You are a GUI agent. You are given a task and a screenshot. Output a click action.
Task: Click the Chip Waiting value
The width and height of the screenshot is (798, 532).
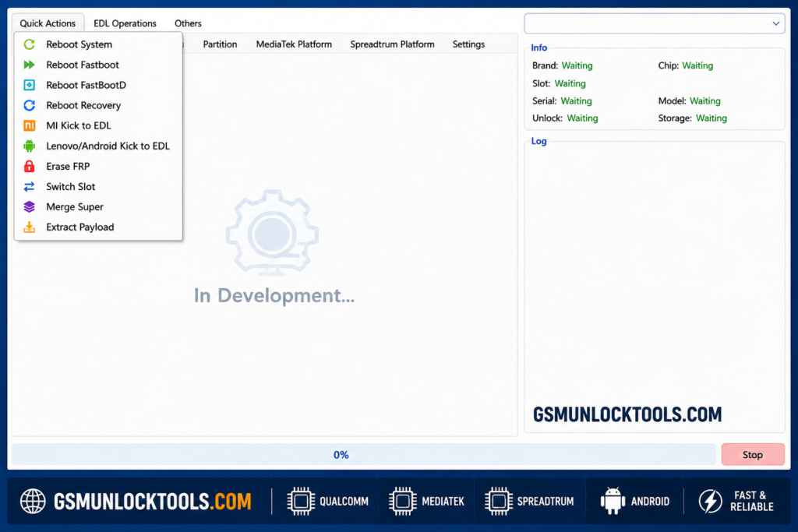[x=697, y=65]
